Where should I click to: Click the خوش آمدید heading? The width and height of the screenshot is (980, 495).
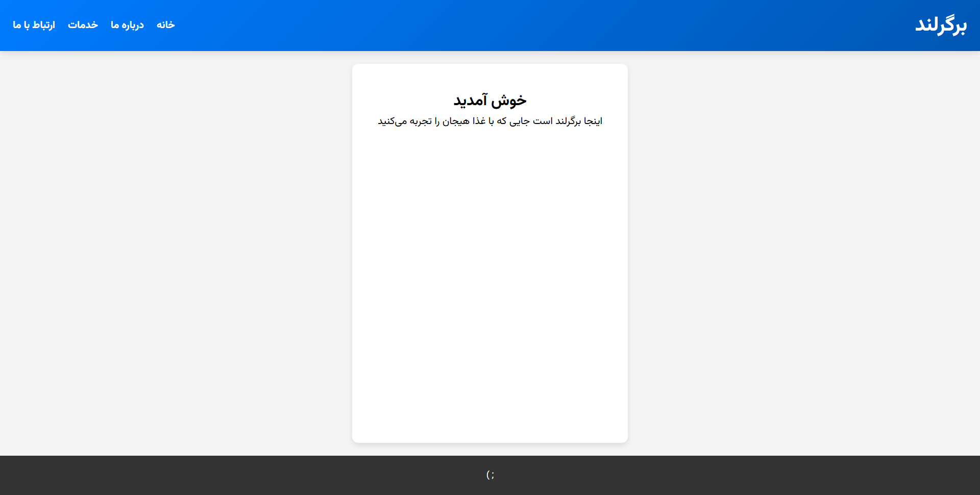pyautogui.click(x=489, y=101)
